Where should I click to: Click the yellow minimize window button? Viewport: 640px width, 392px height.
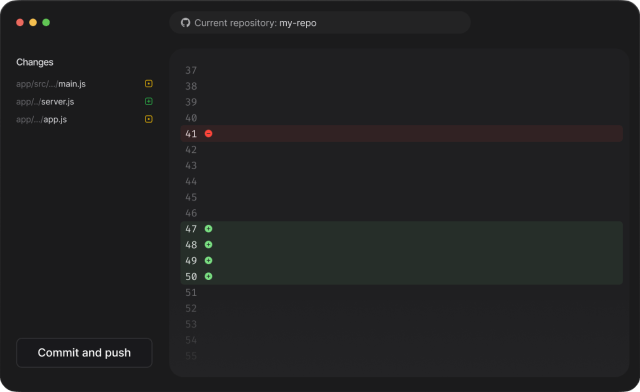tap(33, 22)
